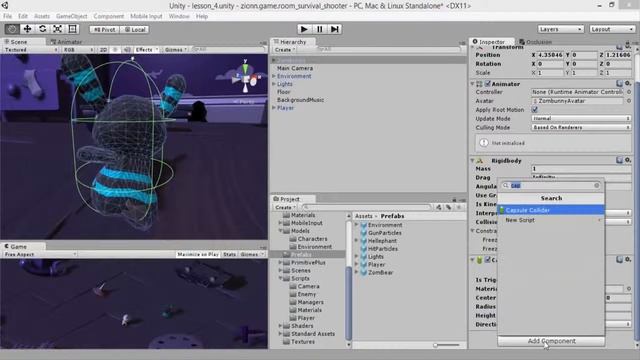The image size is (640, 360).
Task: Select GunParticles prefab icon
Action: coord(364,233)
